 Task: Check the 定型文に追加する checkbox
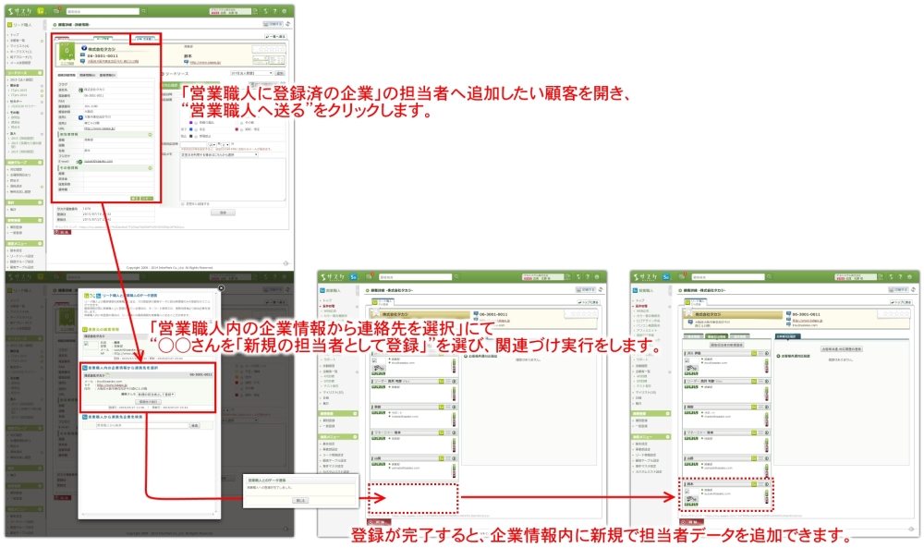(x=184, y=203)
